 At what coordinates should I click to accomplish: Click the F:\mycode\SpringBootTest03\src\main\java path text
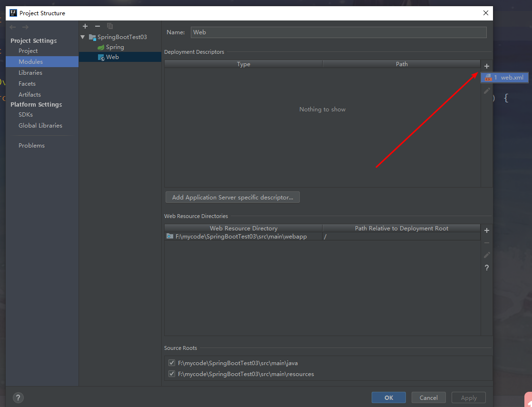click(x=238, y=363)
